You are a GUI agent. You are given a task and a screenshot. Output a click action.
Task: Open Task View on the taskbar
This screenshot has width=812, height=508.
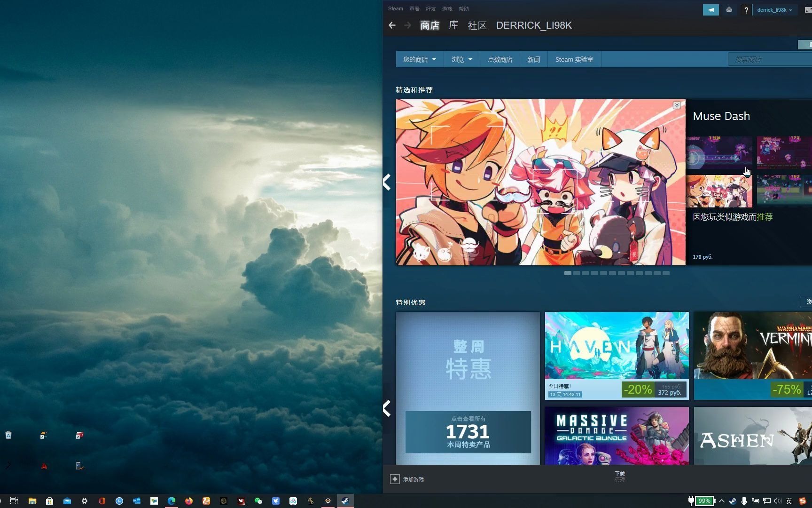(14, 501)
